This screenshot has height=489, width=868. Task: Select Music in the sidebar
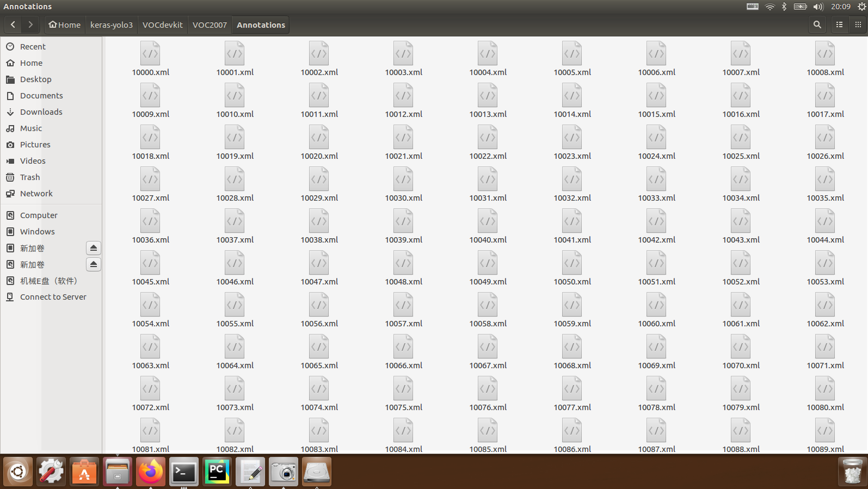click(51, 128)
